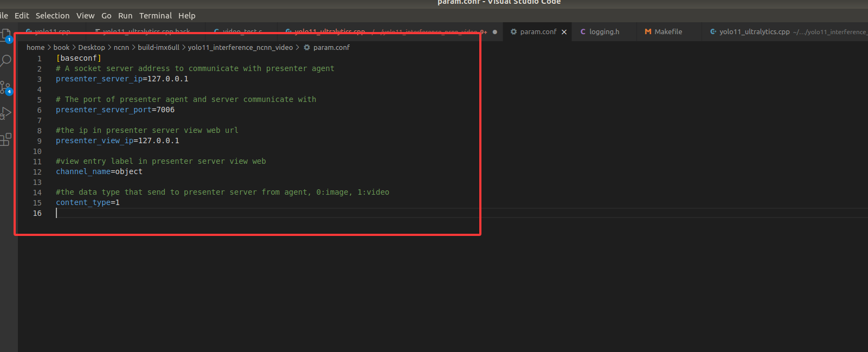Click the Desktop breadcrumb
868x352 pixels.
pyautogui.click(x=92, y=48)
